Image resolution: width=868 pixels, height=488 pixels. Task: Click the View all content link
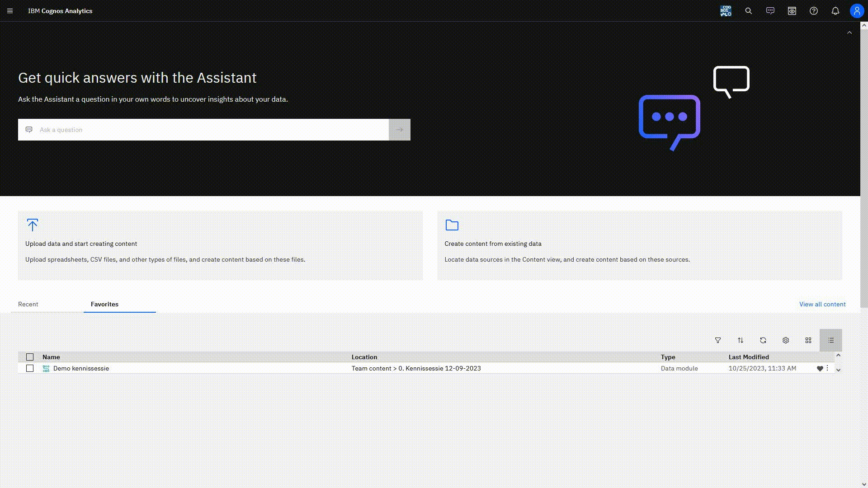point(822,304)
